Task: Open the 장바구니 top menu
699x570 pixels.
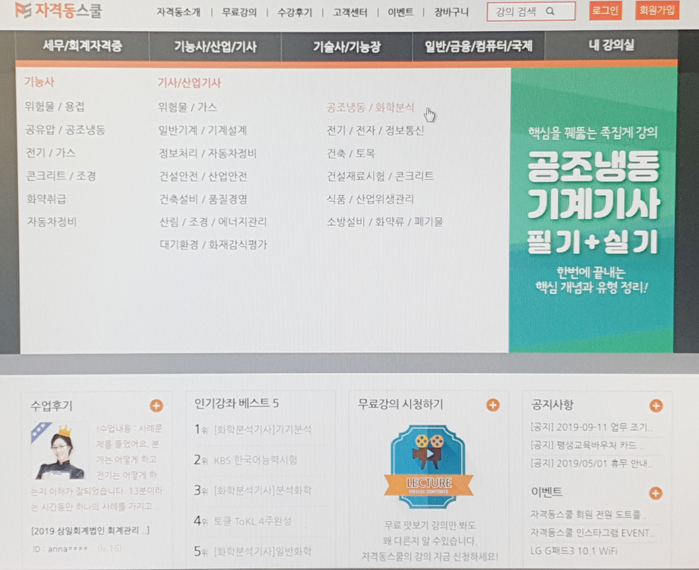Action: click(x=451, y=12)
